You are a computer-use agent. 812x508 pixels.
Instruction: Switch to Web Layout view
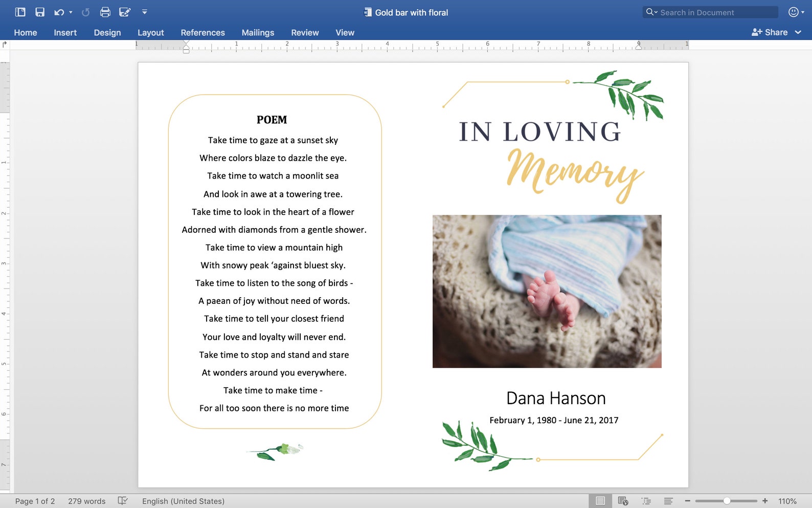pos(623,501)
